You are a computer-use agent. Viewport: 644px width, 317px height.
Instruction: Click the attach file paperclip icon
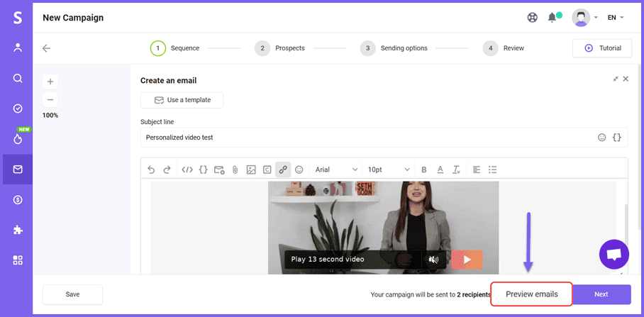coord(235,169)
